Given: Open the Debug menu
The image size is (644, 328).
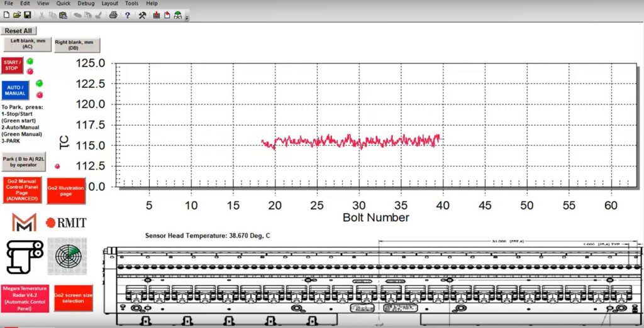Looking at the screenshot, I should click(86, 3).
